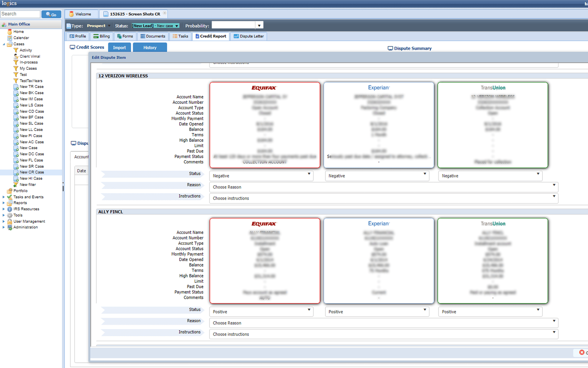Open Choose Reason dropdown for Ally Fincl
This screenshot has height=368, width=588.
[383, 323]
